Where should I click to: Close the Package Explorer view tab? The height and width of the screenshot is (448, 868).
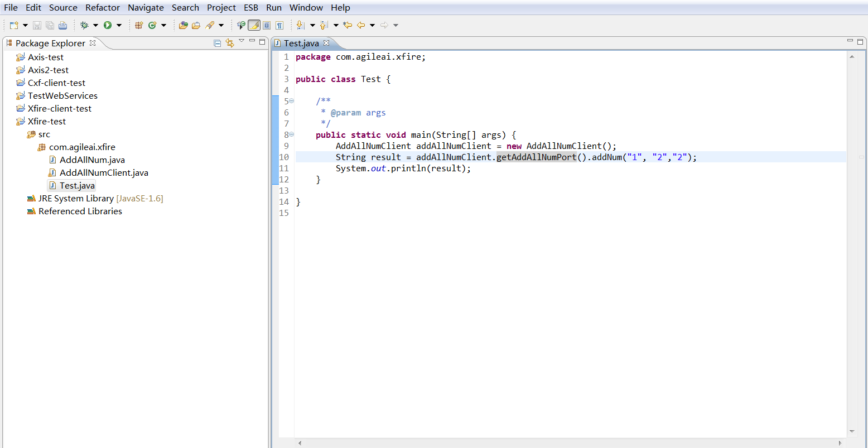coord(93,42)
